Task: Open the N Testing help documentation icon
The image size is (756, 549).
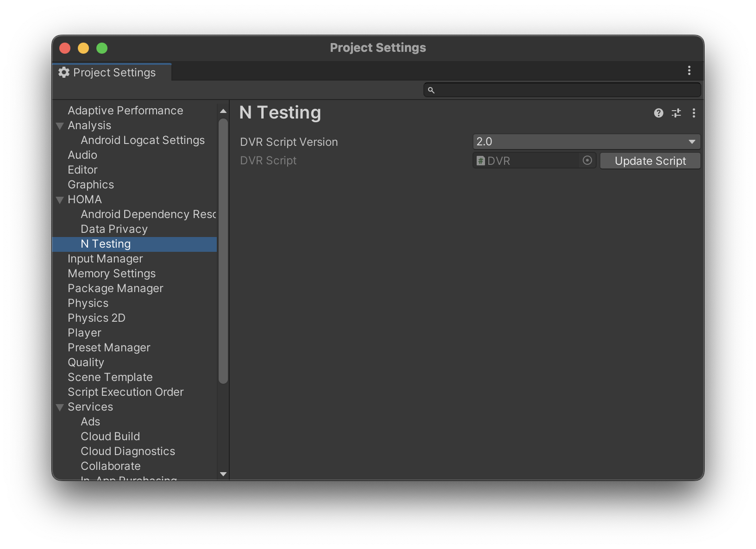Action: point(658,113)
